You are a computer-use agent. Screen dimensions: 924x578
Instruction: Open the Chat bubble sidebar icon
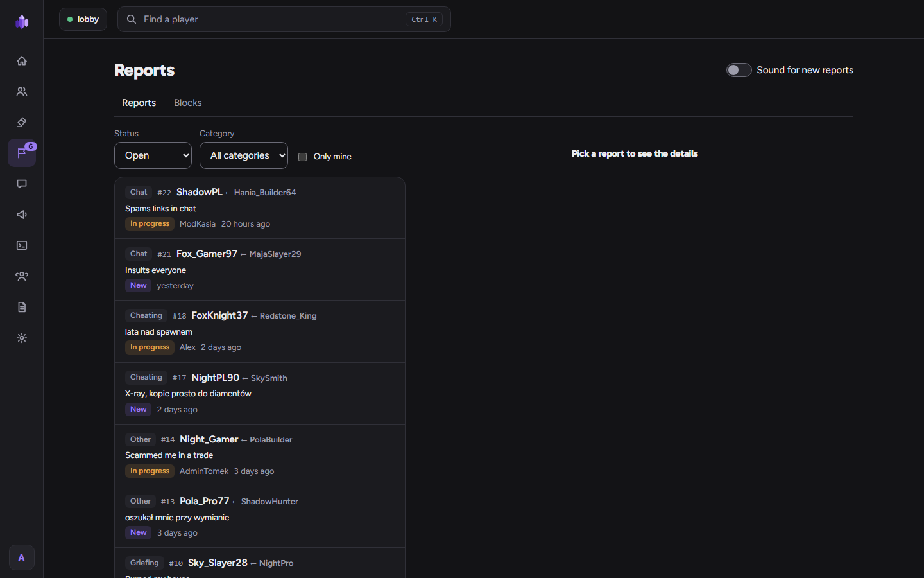[x=22, y=184]
